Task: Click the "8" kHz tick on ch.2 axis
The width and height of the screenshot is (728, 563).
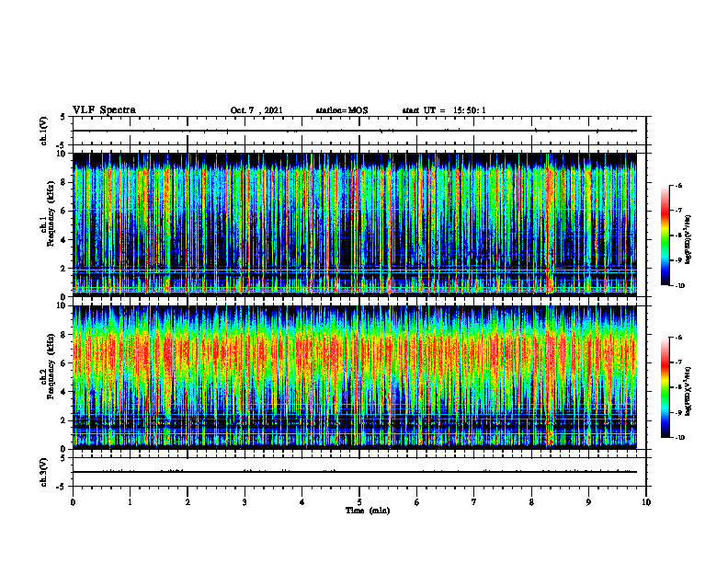Action: [64, 335]
